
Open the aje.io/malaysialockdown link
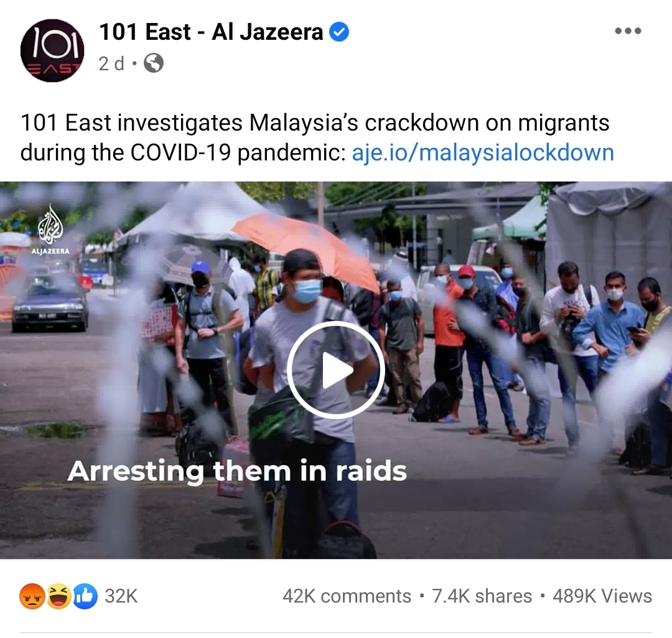pyautogui.click(x=483, y=152)
